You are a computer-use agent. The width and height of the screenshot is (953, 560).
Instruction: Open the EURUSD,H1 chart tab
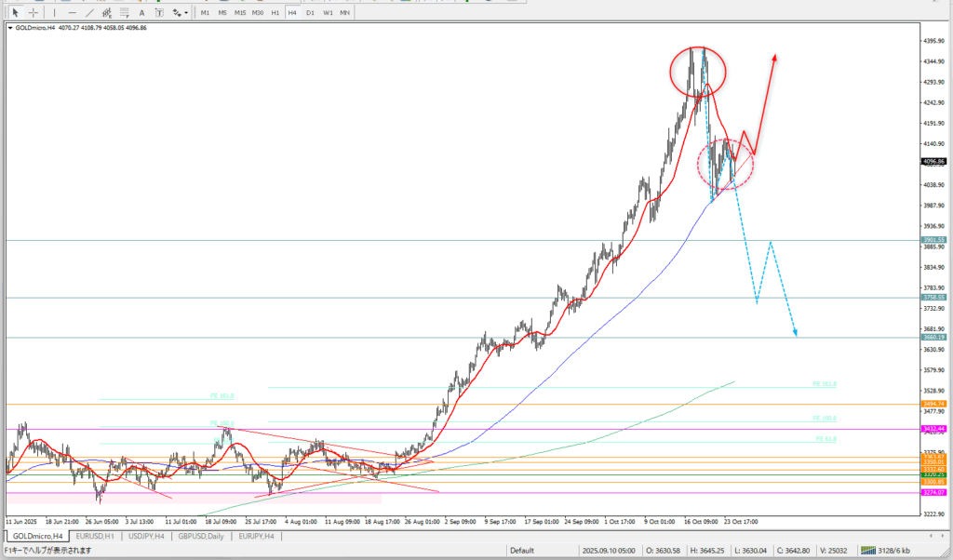click(x=97, y=537)
